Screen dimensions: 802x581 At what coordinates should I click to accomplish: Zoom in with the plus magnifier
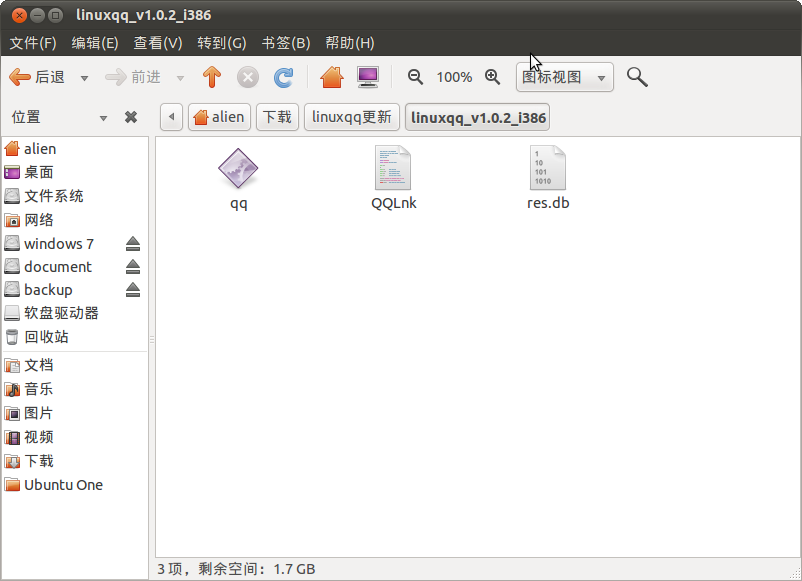pyautogui.click(x=493, y=77)
